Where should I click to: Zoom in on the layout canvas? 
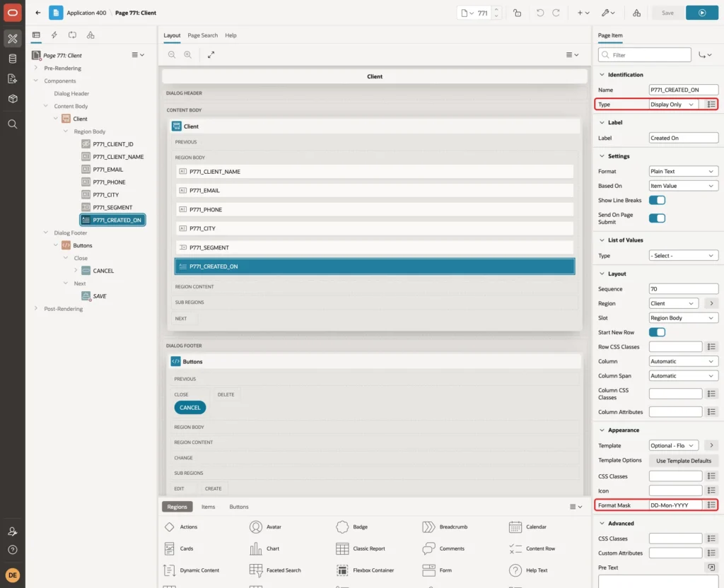[188, 54]
